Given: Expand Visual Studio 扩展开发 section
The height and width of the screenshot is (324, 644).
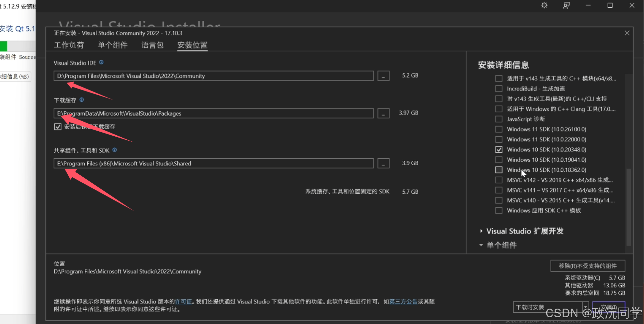Looking at the screenshot, I should pyautogui.click(x=481, y=231).
